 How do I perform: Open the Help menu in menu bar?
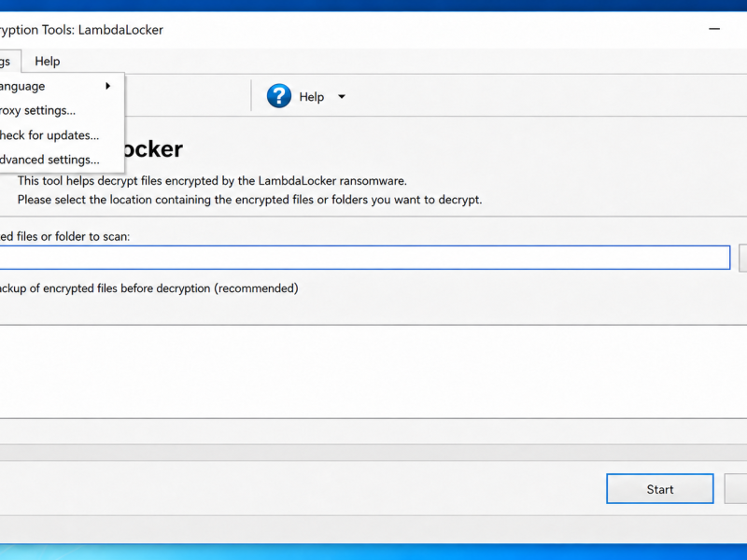click(x=48, y=62)
